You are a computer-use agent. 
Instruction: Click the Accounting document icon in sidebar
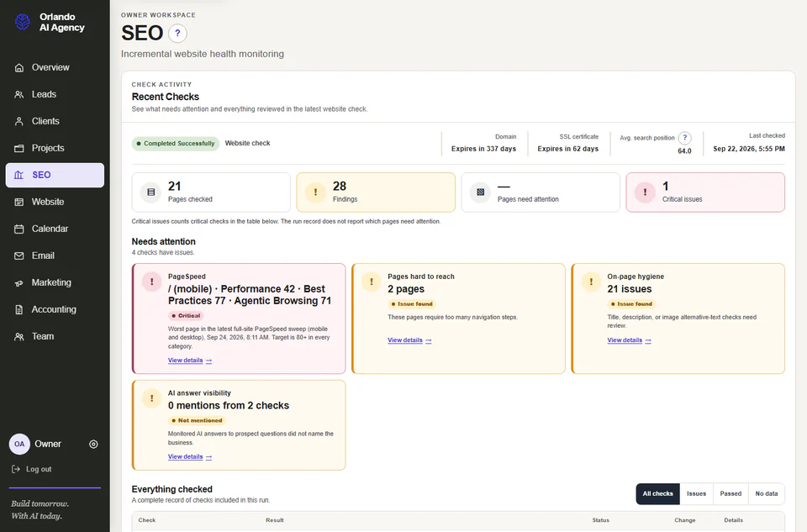coord(19,310)
